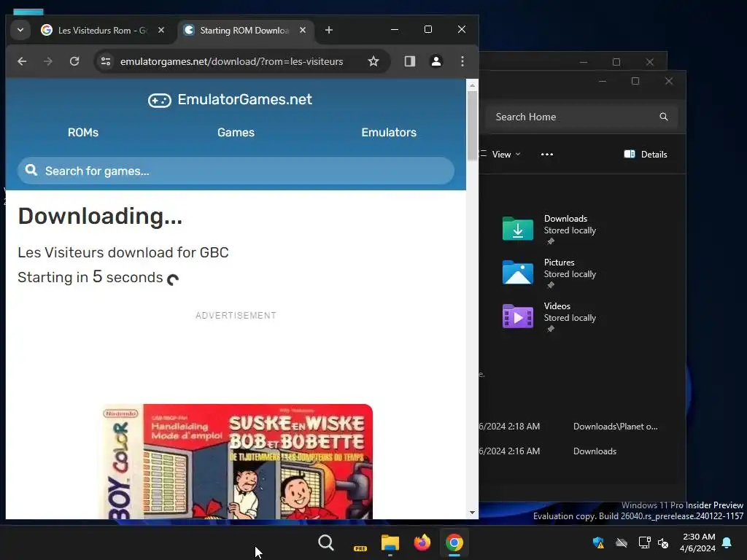The width and height of the screenshot is (747, 560).
Task: Bookmark this page with the star
Action: [x=373, y=61]
